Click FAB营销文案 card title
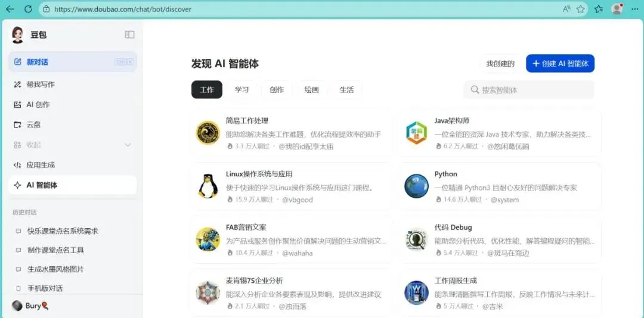The height and width of the screenshot is (318, 644). (x=246, y=227)
